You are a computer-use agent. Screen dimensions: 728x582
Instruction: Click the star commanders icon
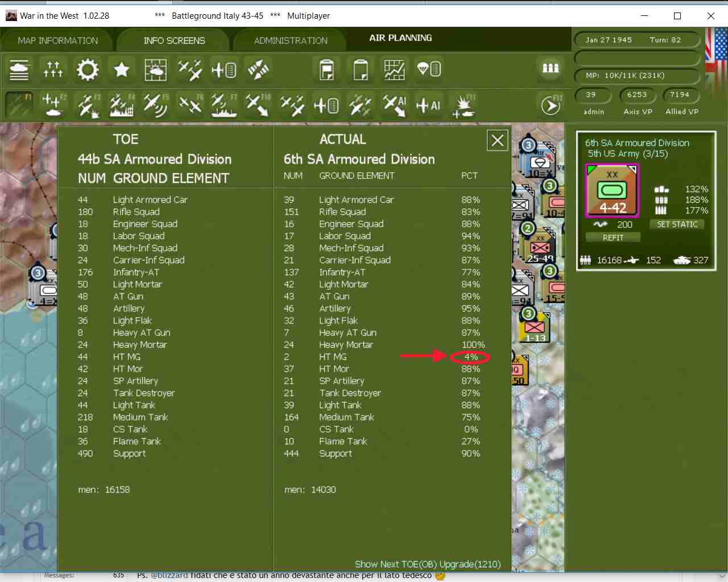(121, 69)
